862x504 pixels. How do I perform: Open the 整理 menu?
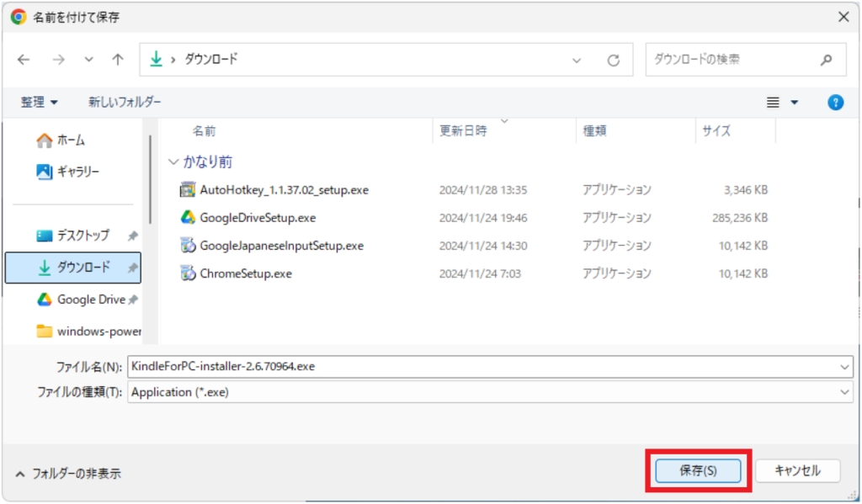[40, 102]
